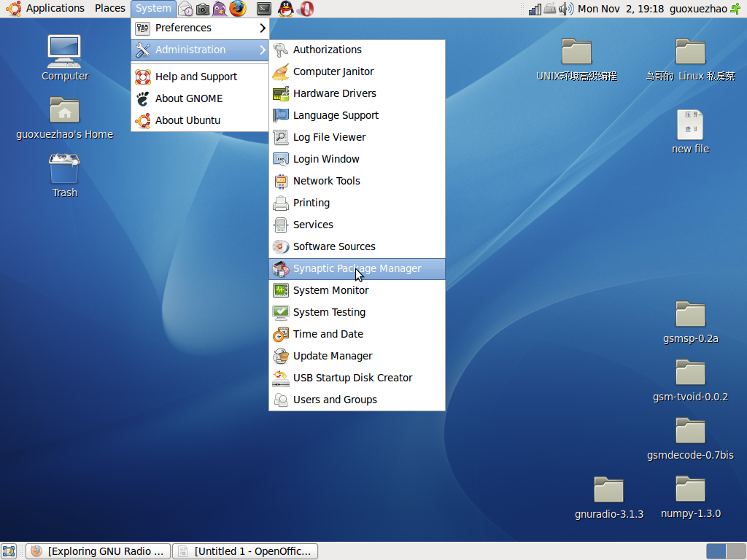
Task: Launch Opera from the top panel
Action: pyautogui.click(x=307, y=9)
